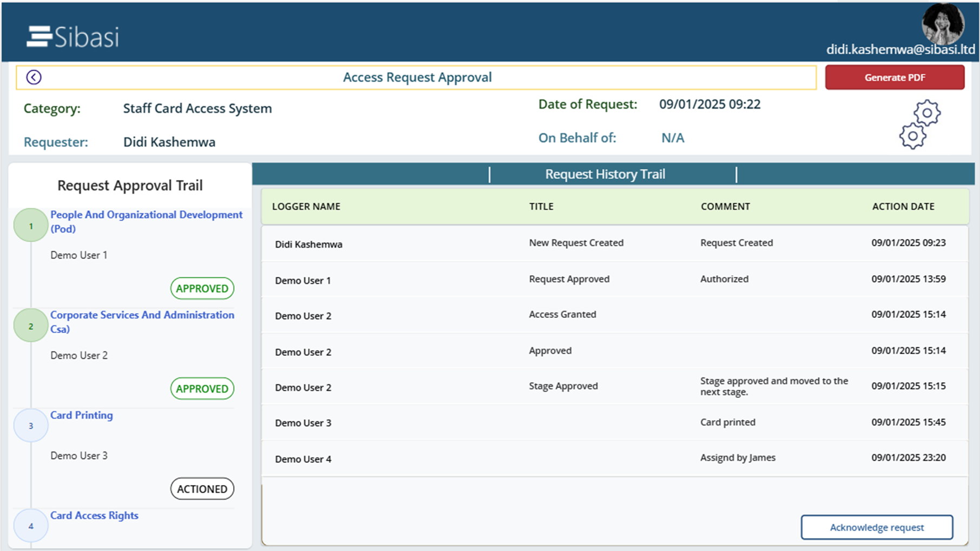The image size is (980, 551).
Task: Click the Access Request Approval title
Action: pyautogui.click(x=417, y=77)
